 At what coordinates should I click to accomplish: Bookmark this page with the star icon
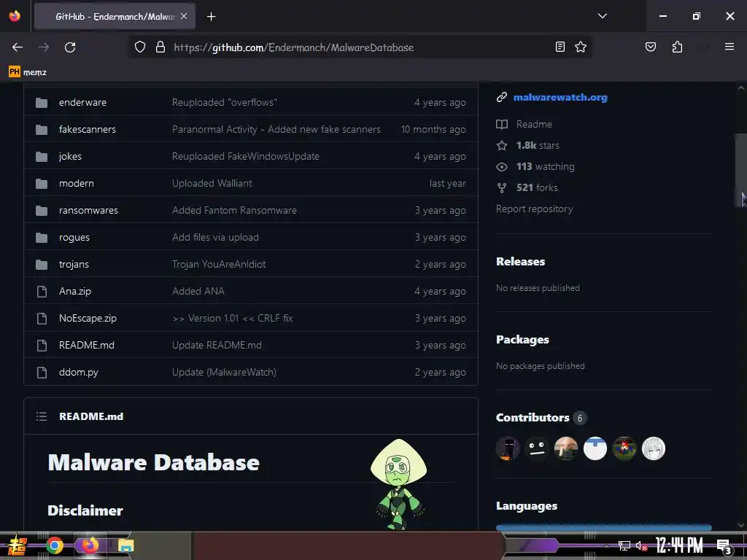tap(580, 47)
